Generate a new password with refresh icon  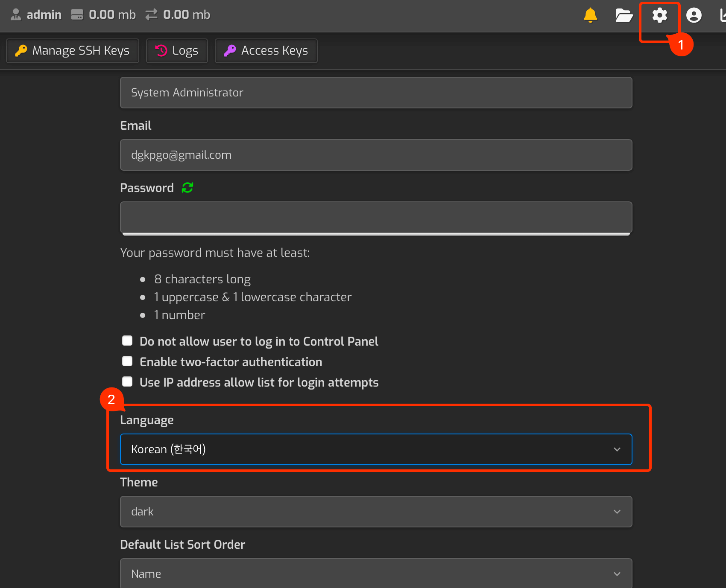(187, 187)
